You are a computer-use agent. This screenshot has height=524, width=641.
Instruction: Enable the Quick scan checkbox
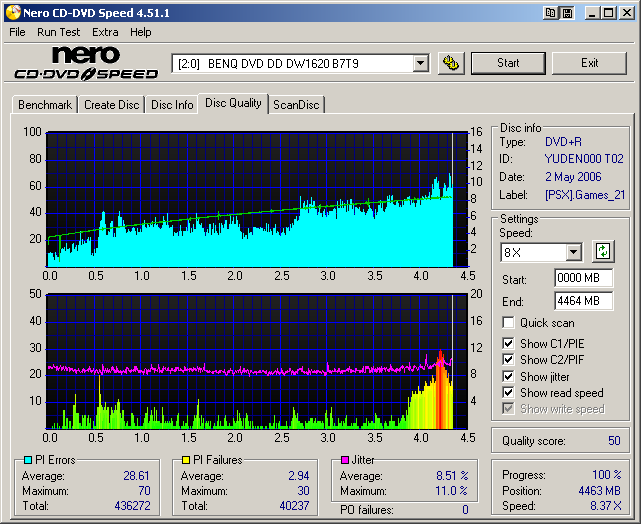(x=509, y=323)
